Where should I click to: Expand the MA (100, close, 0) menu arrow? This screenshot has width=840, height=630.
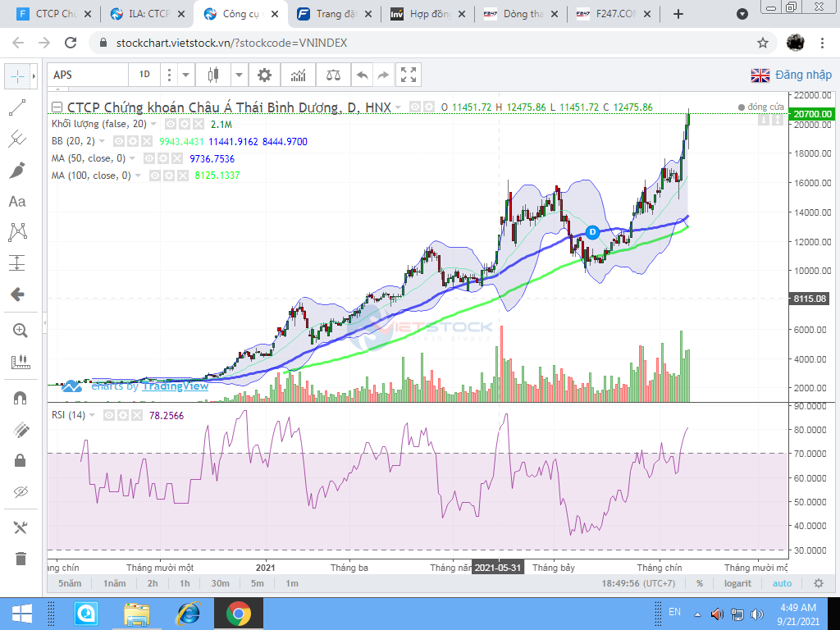click(x=138, y=176)
